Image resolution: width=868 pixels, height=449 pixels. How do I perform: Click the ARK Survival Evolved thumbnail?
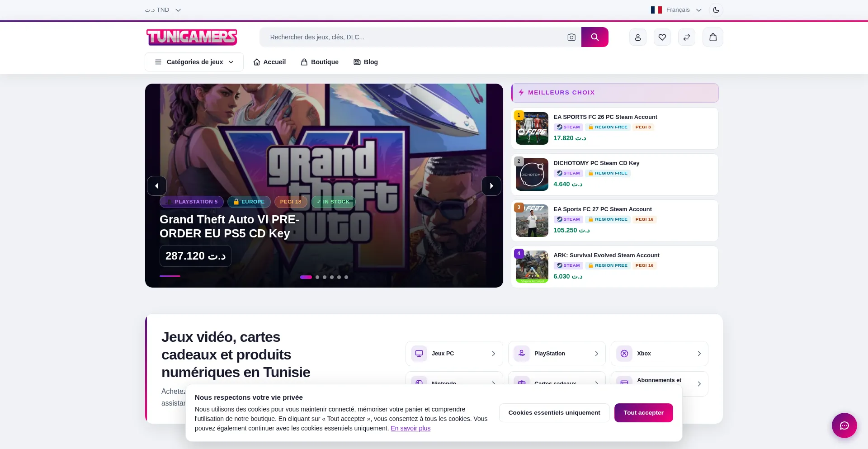pos(532,267)
